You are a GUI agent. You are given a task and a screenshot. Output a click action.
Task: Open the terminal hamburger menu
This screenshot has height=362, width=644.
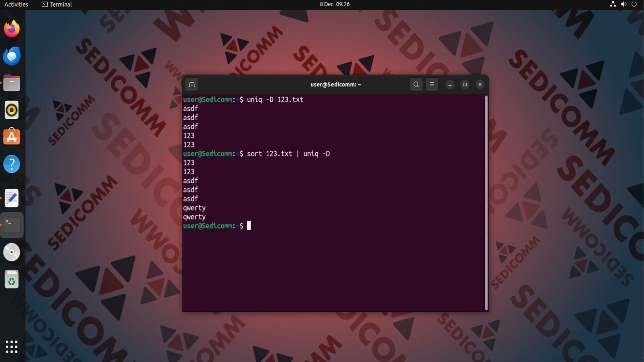point(432,84)
